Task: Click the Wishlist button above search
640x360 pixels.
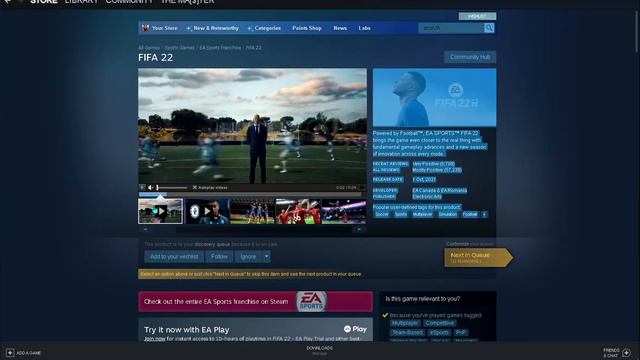Action: (477, 16)
